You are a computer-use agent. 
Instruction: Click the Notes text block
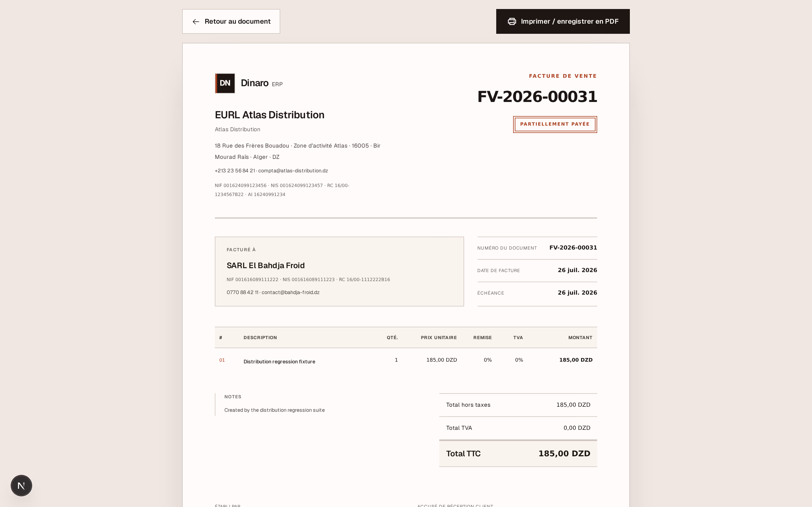(274, 404)
